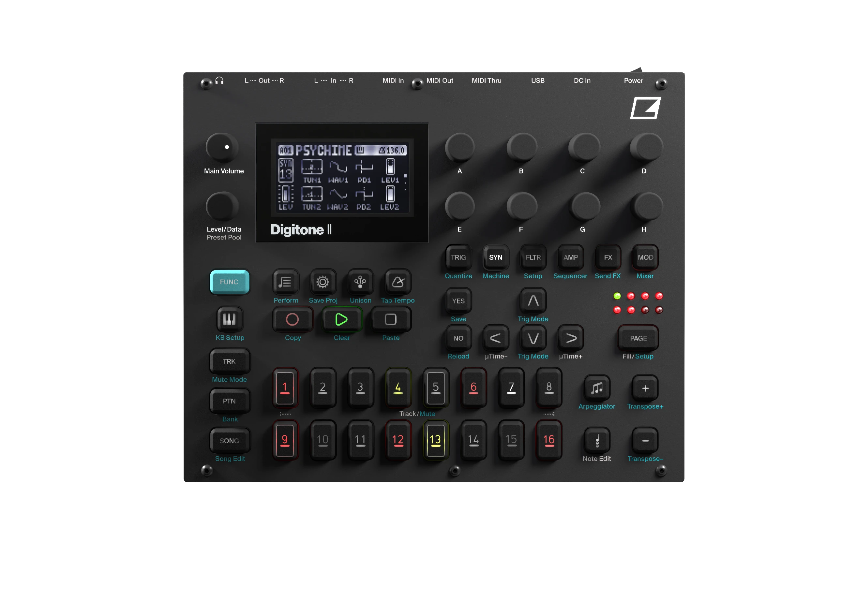Click the Elektron logo in the corner
Image resolution: width=856 pixels, height=616 pixels.
tap(645, 109)
